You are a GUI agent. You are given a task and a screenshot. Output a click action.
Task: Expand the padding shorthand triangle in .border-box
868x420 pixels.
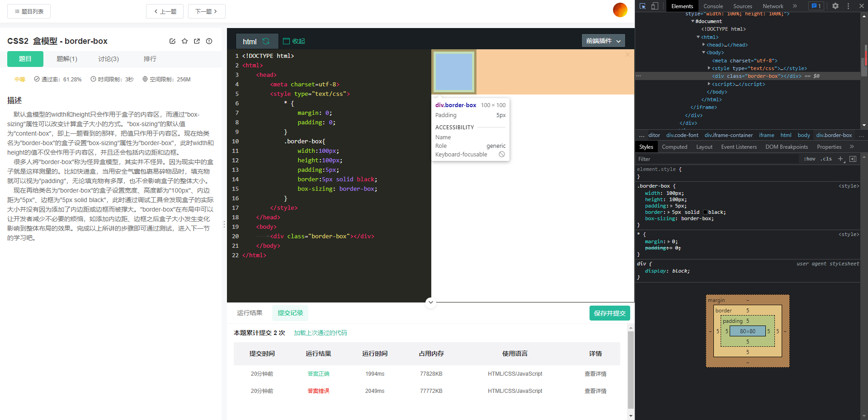click(671, 206)
